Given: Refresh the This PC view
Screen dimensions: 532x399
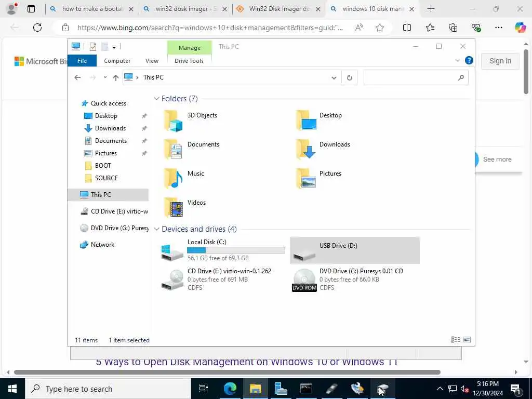Looking at the screenshot, I should coord(350,78).
